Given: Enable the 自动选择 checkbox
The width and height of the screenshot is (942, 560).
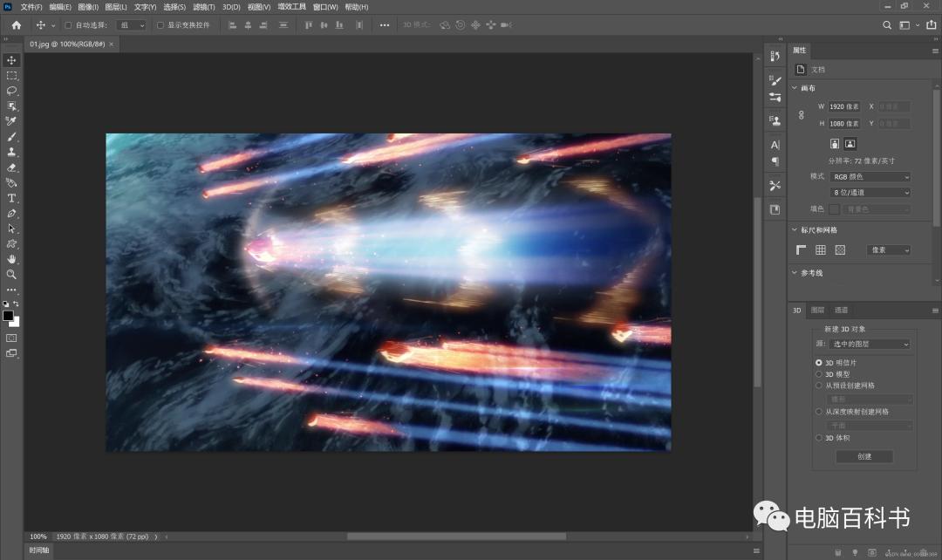Looking at the screenshot, I should tap(68, 25).
